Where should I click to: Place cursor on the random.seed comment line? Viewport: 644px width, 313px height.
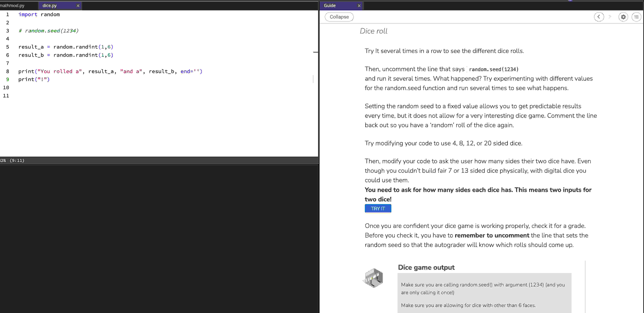pos(48,30)
